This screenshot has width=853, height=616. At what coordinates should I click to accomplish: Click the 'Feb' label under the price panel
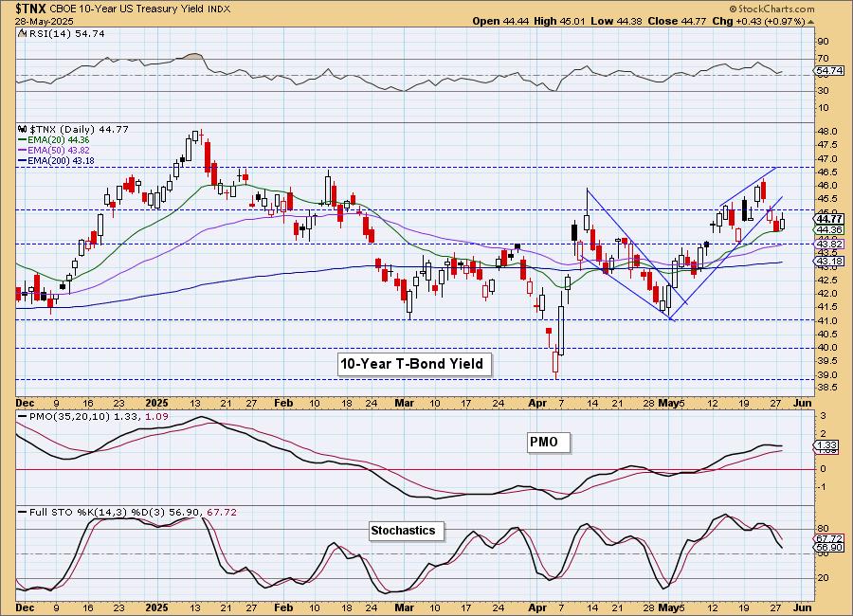click(283, 403)
